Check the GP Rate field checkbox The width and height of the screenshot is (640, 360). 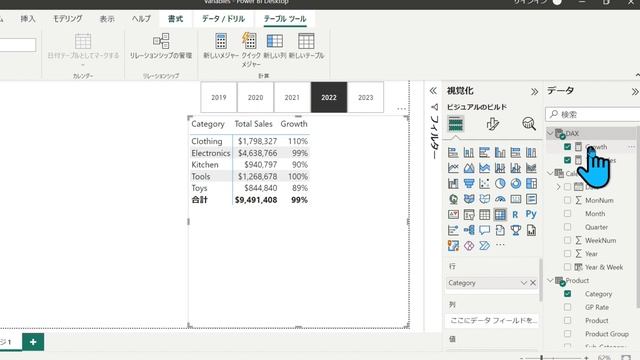click(x=567, y=307)
